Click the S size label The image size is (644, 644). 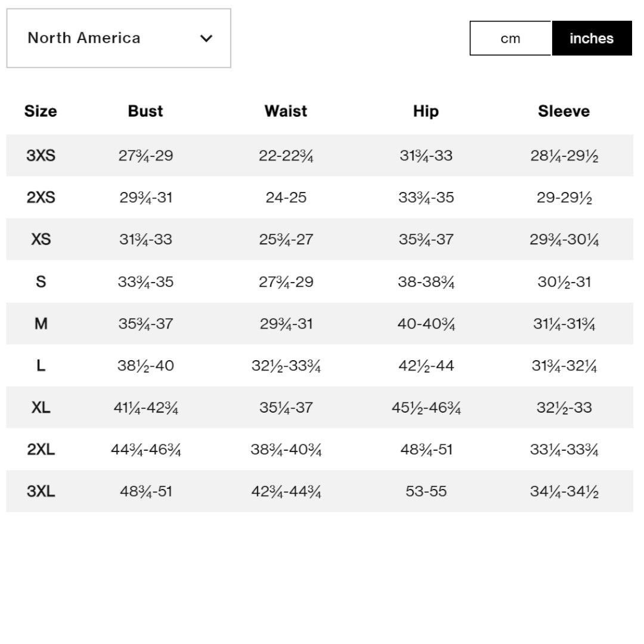(41, 281)
